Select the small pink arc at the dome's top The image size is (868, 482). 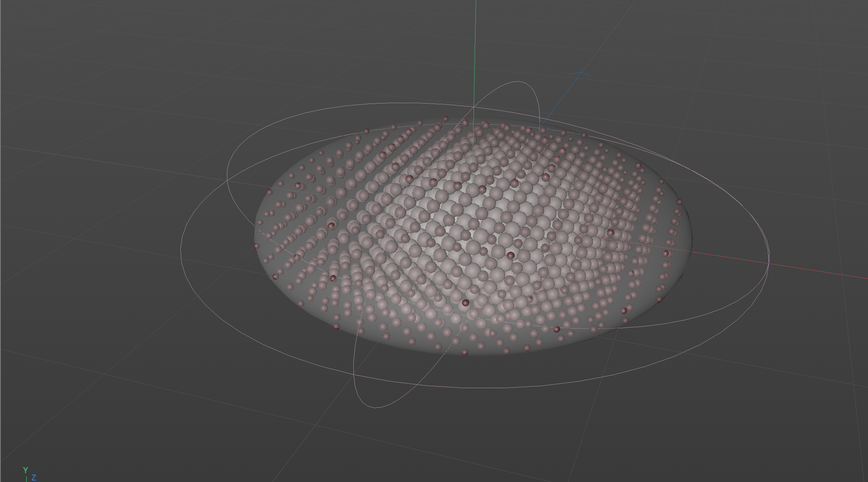click(518, 82)
